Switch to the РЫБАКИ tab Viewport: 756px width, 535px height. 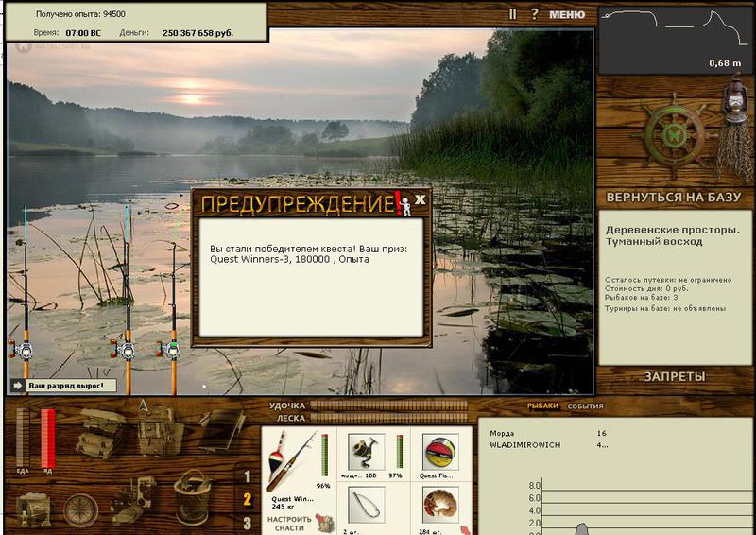pyautogui.click(x=542, y=406)
